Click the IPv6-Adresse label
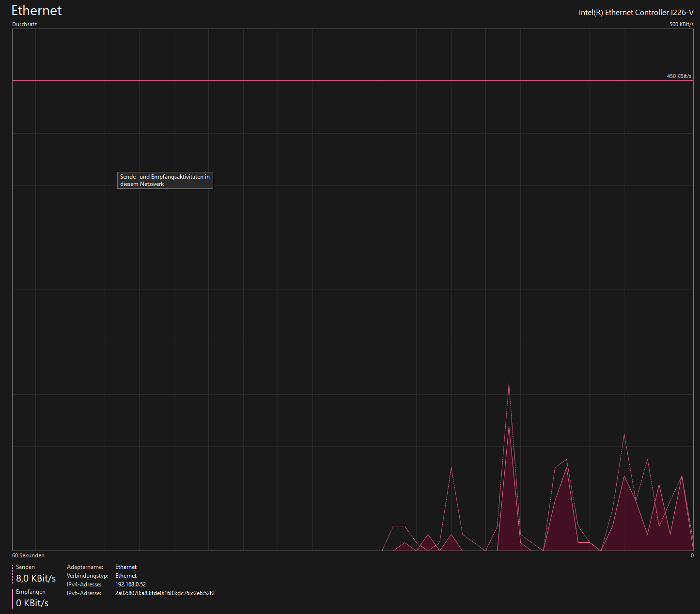Screen dimensions: 700x614 pyautogui.click(x=84, y=593)
